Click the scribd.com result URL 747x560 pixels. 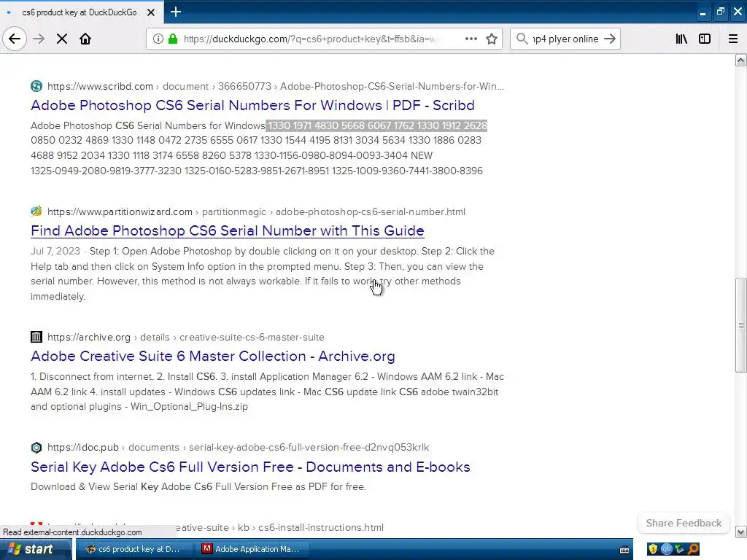point(275,86)
